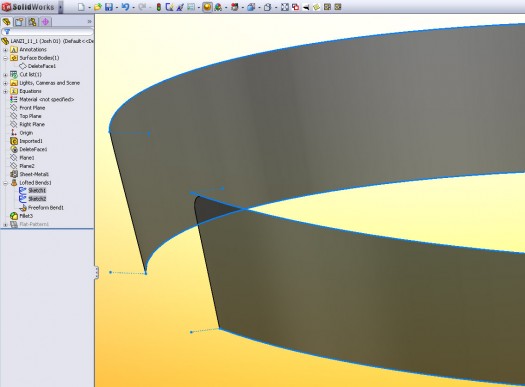Image resolution: width=525 pixels, height=387 pixels.
Task: Collapse the Surface Bodies(1) folder
Action: tap(5, 58)
